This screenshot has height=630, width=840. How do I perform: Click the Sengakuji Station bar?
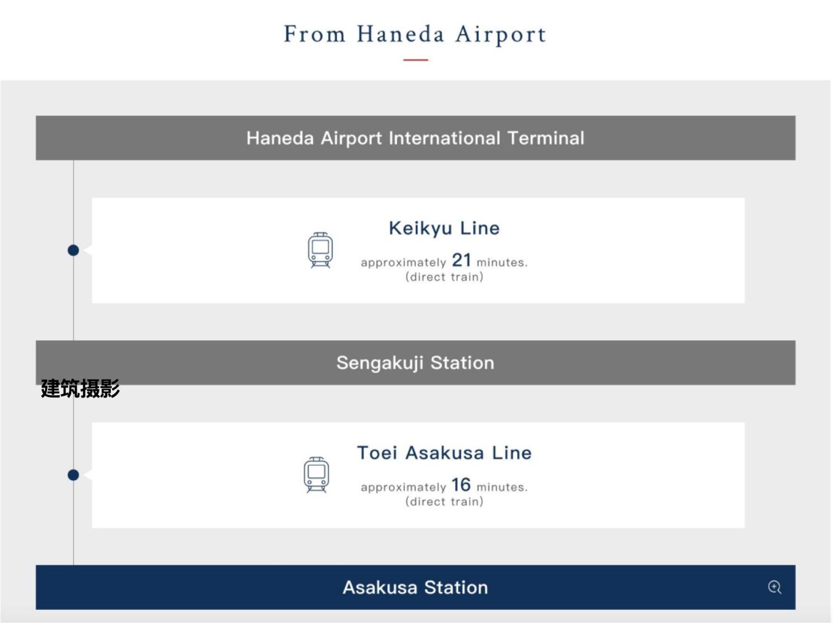415,362
